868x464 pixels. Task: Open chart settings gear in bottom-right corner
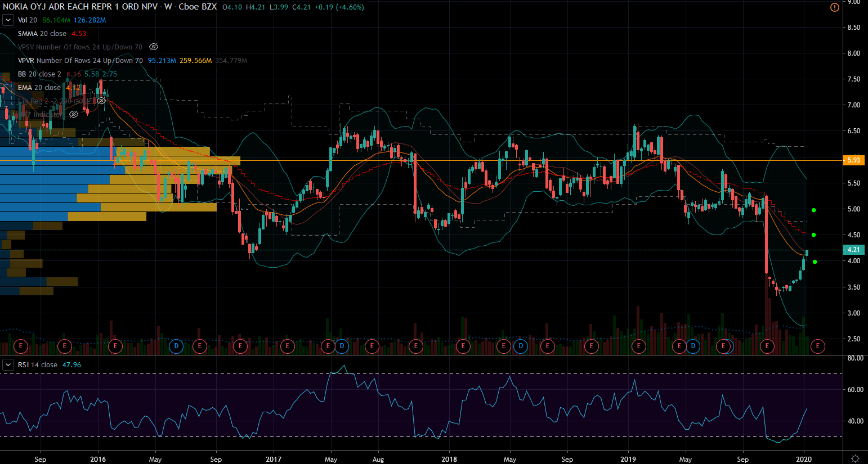pyautogui.click(x=855, y=459)
